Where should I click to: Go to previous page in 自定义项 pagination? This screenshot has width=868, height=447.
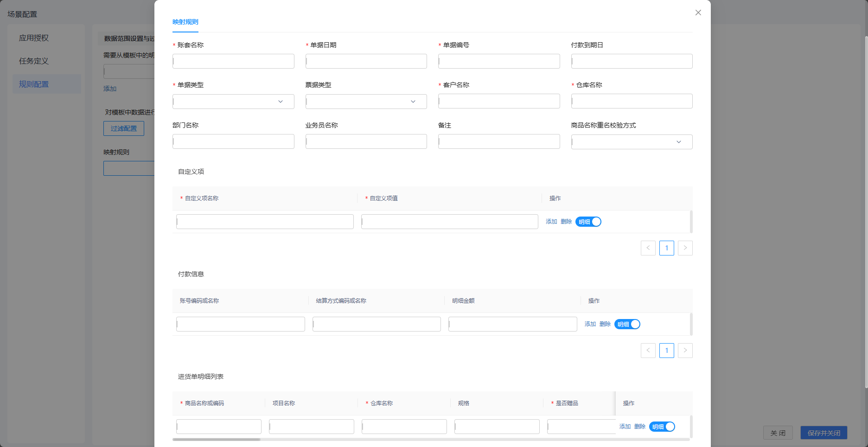pyautogui.click(x=648, y=248)
